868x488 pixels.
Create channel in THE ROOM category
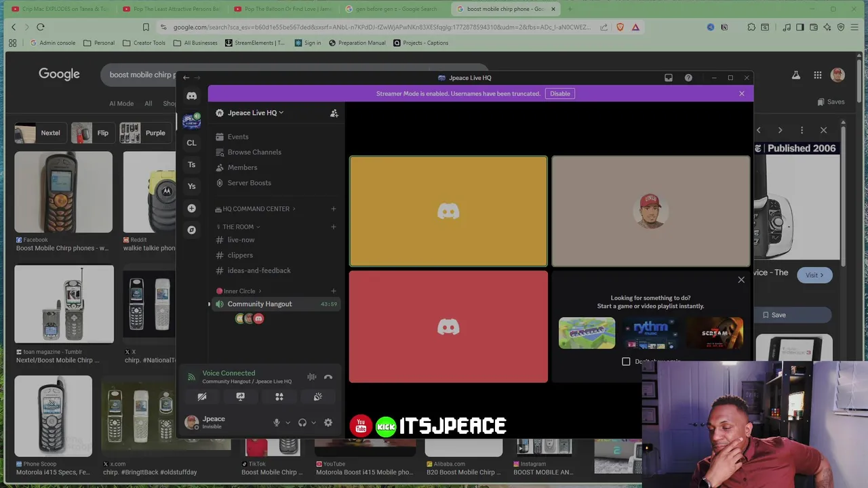(333, 227)
